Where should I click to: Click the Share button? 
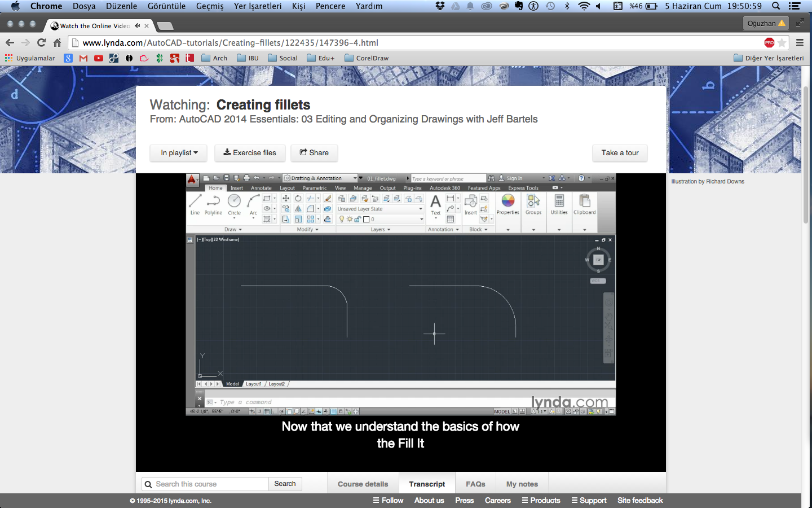pos(314,153)
